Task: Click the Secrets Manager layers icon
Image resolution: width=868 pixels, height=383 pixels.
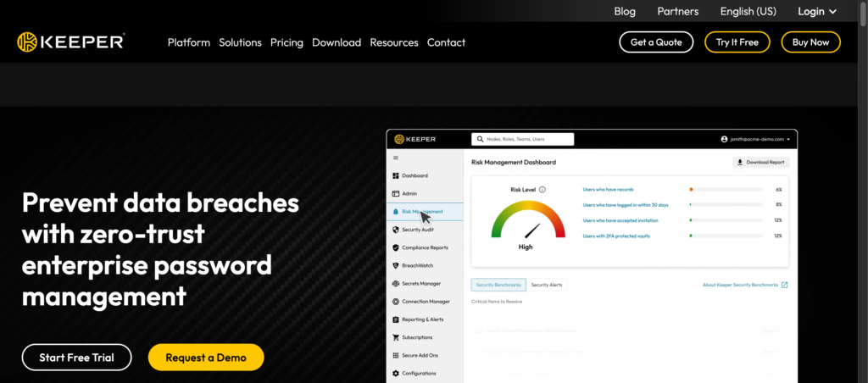Action: (395, 283)
